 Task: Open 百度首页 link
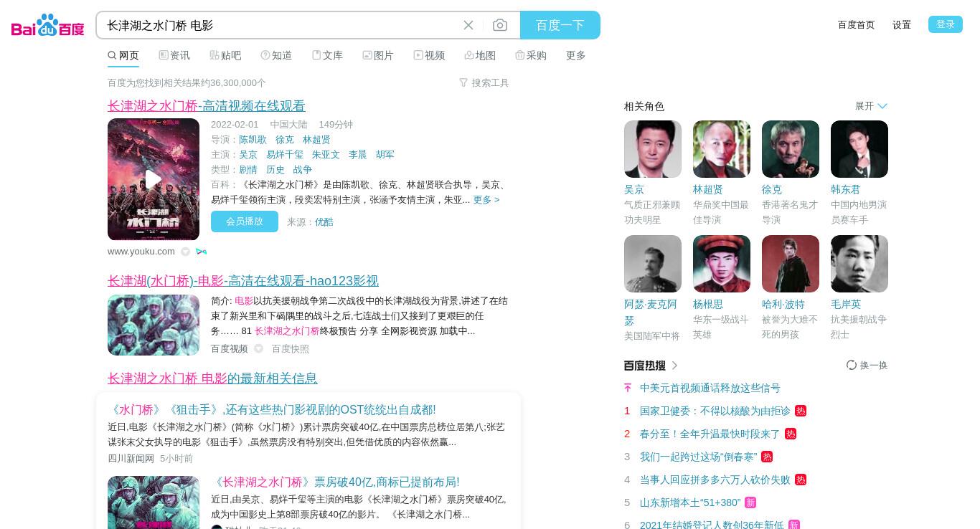856,24
